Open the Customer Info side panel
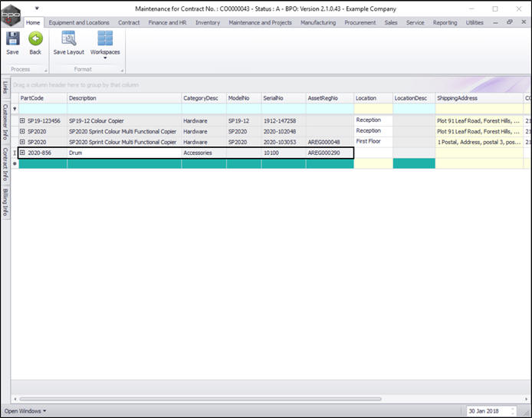The width and height of the screenshot is (532, 418). pos(5,121)
